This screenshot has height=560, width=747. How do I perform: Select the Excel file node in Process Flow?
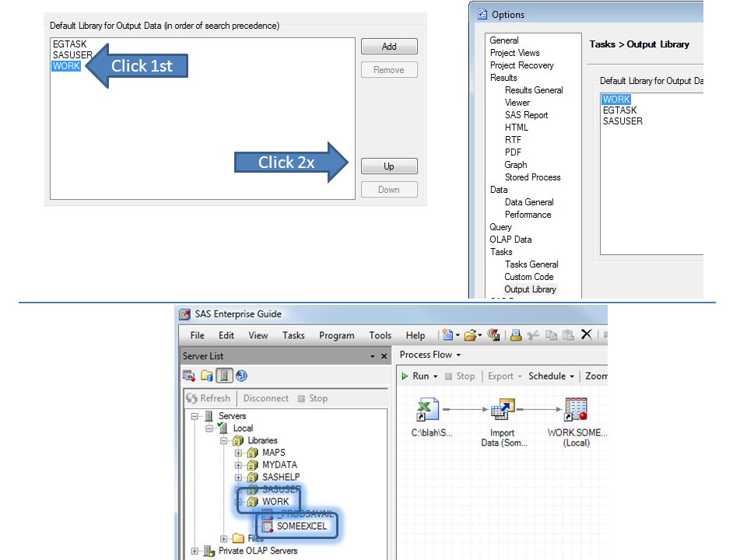point(428,409)
